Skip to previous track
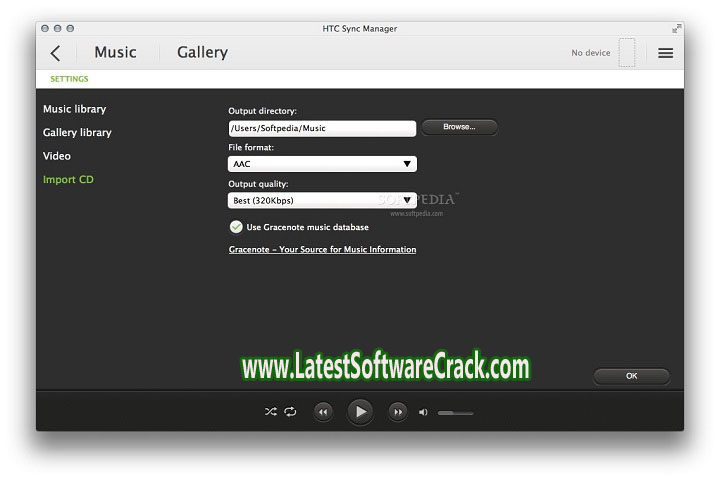This screenshot has height=480, width=720. coord(323,411)
